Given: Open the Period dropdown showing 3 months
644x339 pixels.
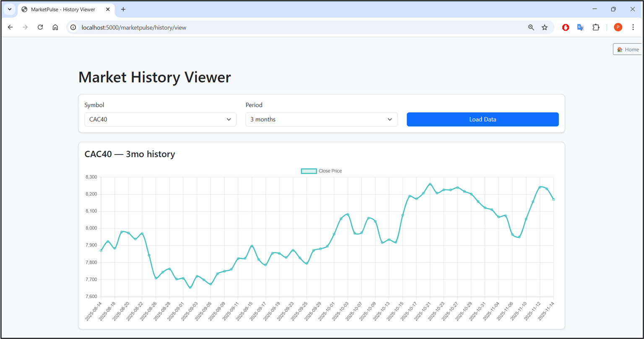Looking at the screenshot, I should [x=321, y=119].
